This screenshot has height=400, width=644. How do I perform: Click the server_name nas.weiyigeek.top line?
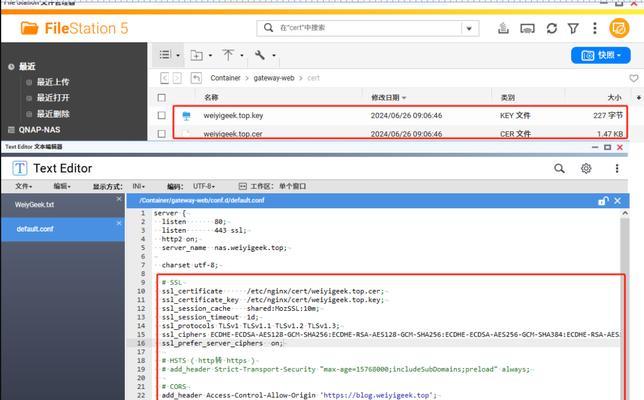click(224, 248)
